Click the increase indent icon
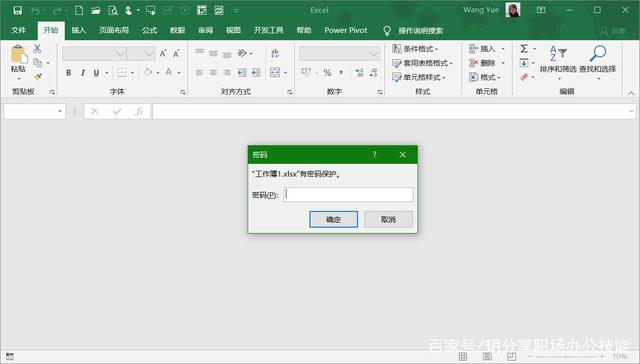 256,73
